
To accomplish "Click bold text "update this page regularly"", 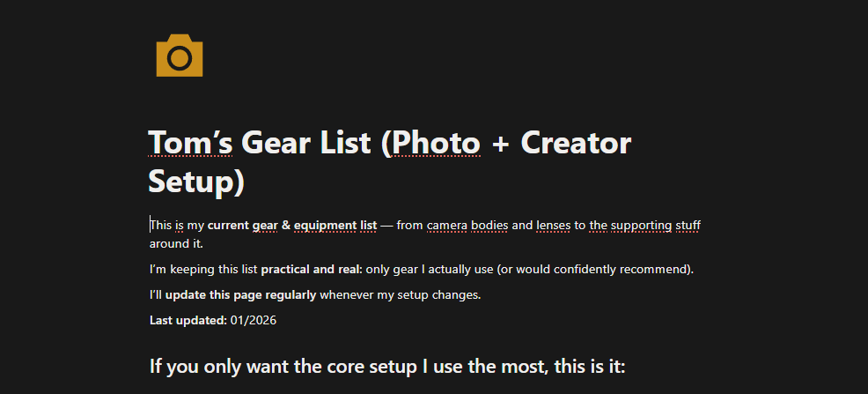I will (241, 294).
